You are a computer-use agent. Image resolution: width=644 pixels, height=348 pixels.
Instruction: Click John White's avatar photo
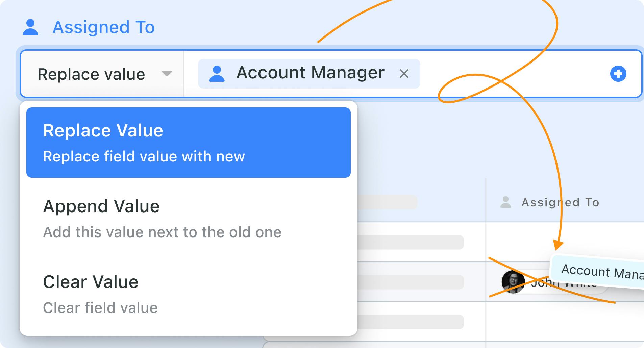click(513, 282)
